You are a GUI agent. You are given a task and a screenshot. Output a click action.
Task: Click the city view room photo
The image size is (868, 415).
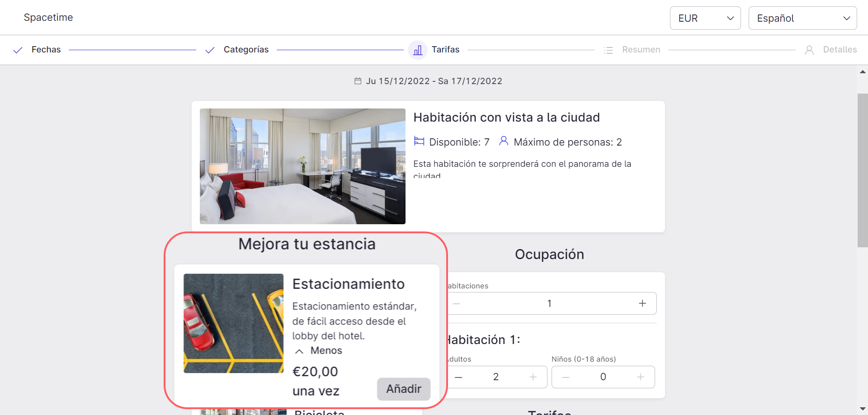tap(302, 166)
